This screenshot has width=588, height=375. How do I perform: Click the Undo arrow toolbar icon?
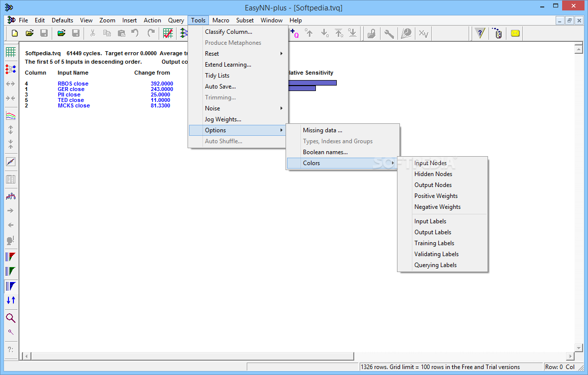click(x=135, y=33)
